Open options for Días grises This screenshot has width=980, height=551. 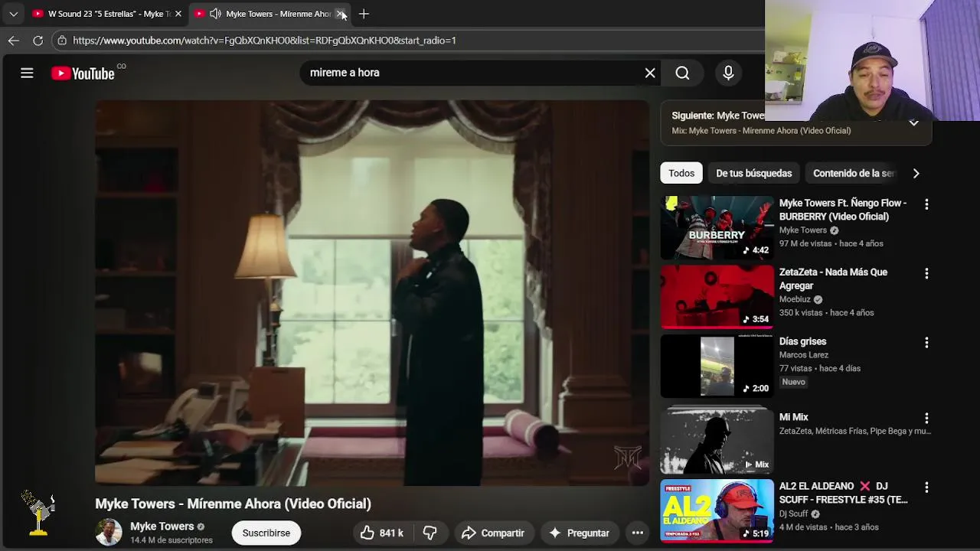click(926, 342)
